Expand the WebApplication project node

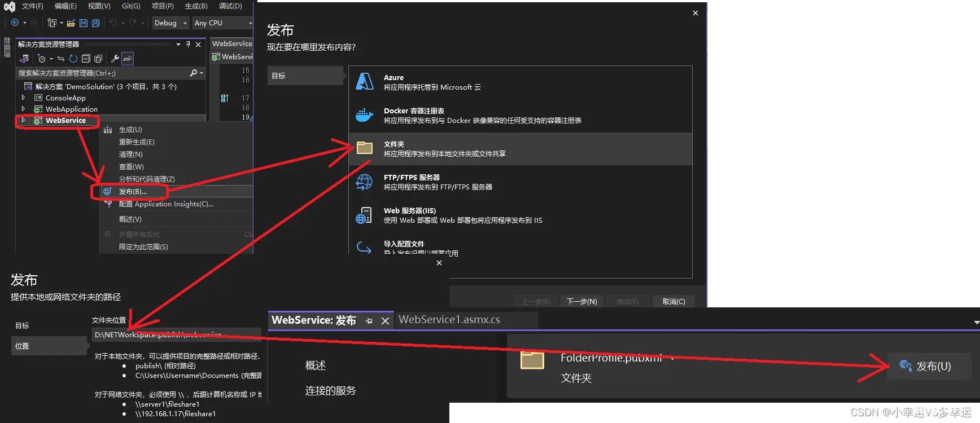(23, 109)
